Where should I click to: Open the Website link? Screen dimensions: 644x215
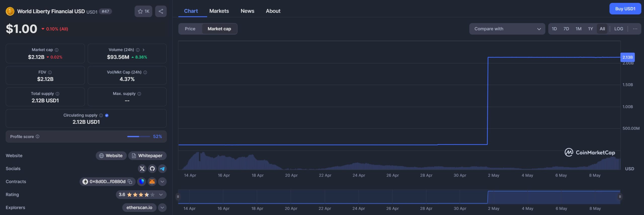111,156
